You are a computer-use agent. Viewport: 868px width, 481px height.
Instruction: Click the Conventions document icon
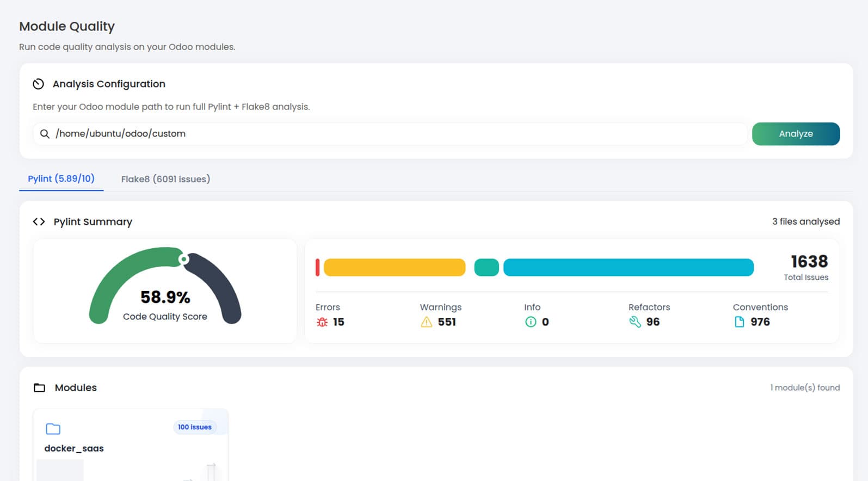coord(739,322)
